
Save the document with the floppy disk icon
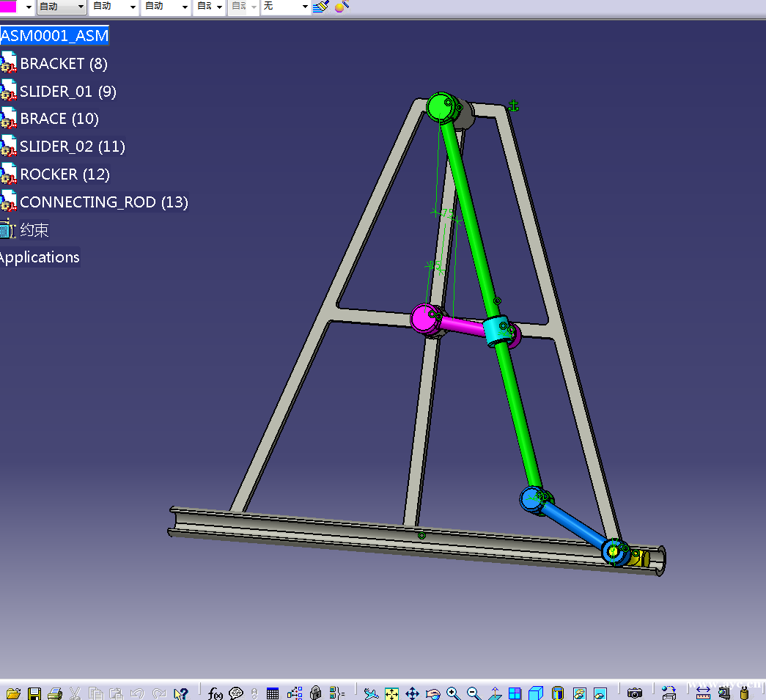point(34,693)
